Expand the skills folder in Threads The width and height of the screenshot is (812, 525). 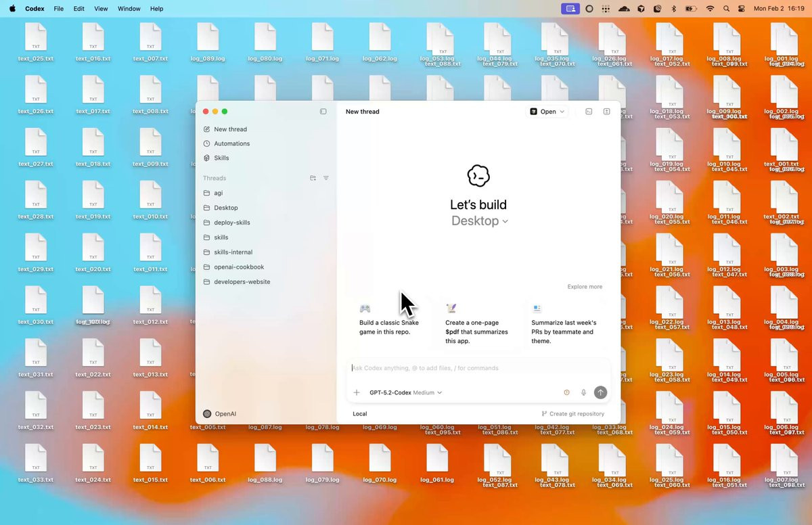coord(266,237)
